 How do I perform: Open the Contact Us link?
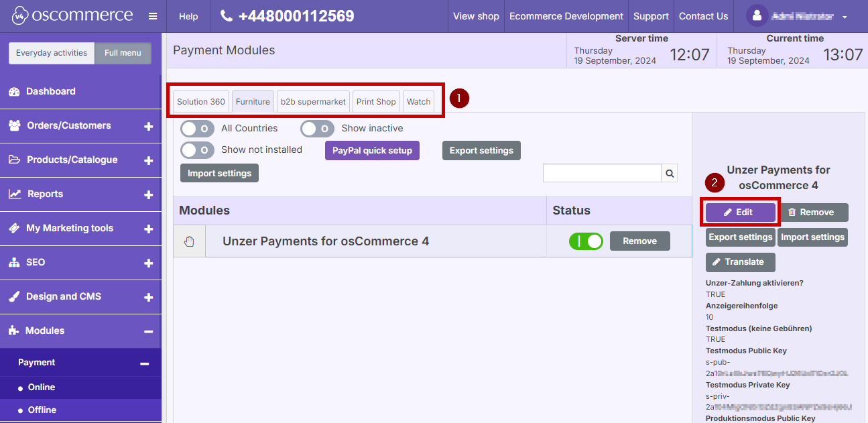point(703,16)
